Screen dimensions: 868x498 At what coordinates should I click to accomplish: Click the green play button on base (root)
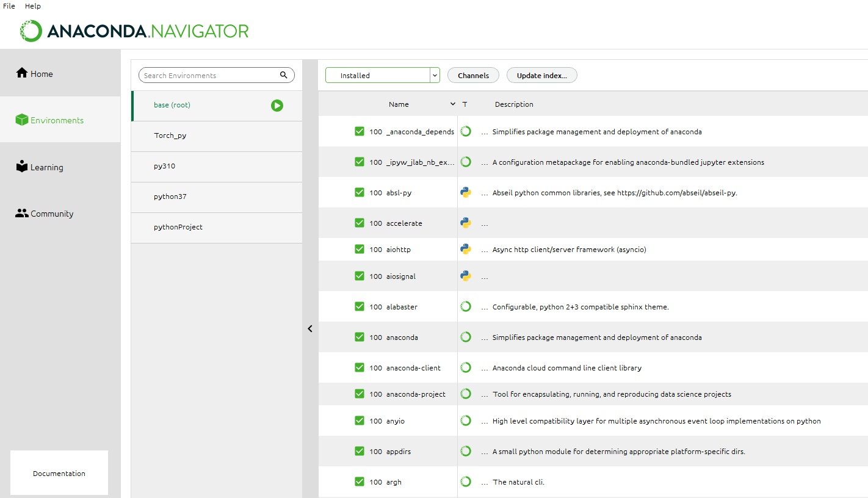[x=277, y=106]
